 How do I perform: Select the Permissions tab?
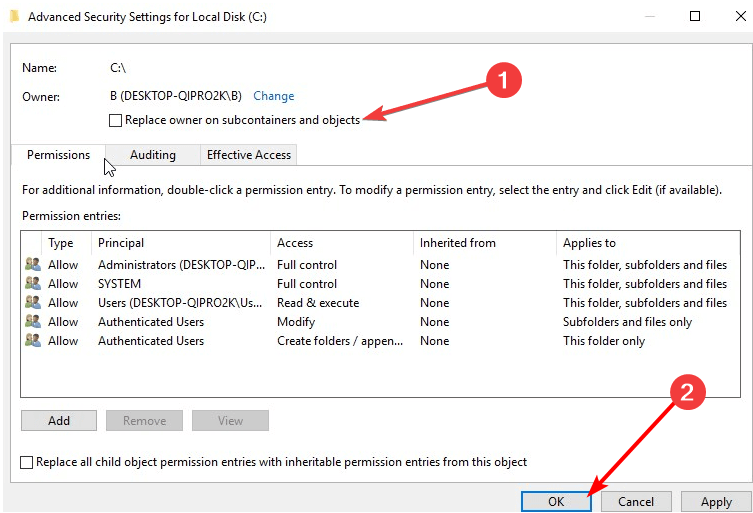pos(58,155)
